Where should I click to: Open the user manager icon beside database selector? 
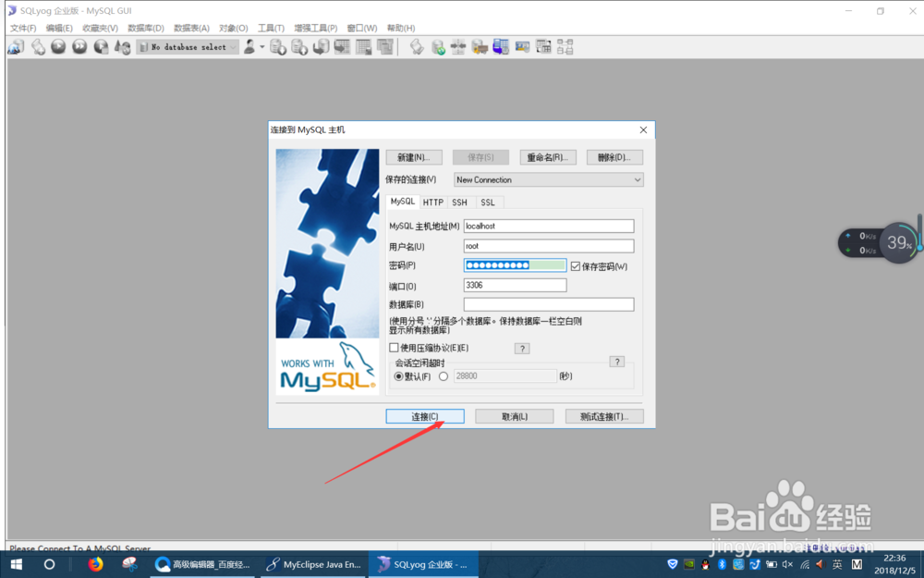pos(248,46)
